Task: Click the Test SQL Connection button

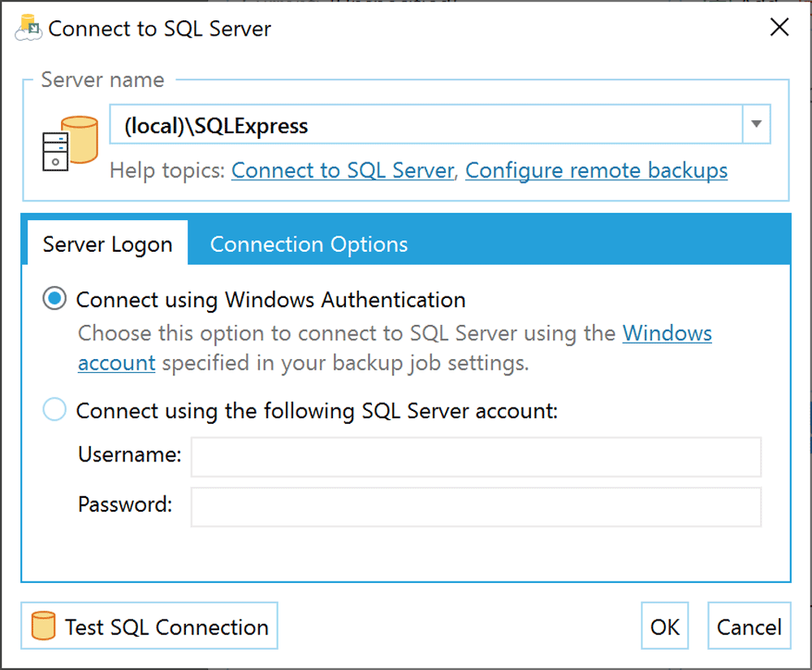Action: tap(149, 625)
